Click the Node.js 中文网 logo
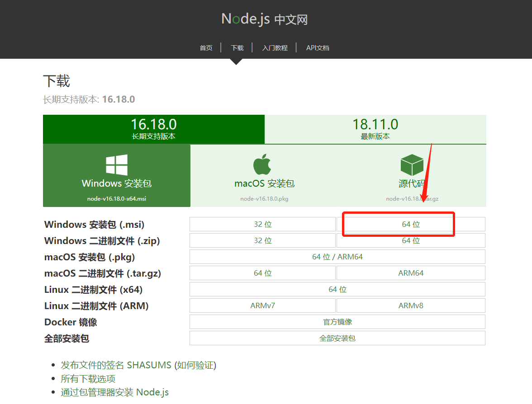The height and width of the screenshot is (404, 532). click(x=264, y=19)
